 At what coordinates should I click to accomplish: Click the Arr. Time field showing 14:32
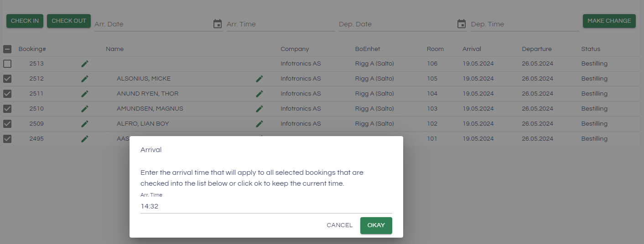[266, 207]
